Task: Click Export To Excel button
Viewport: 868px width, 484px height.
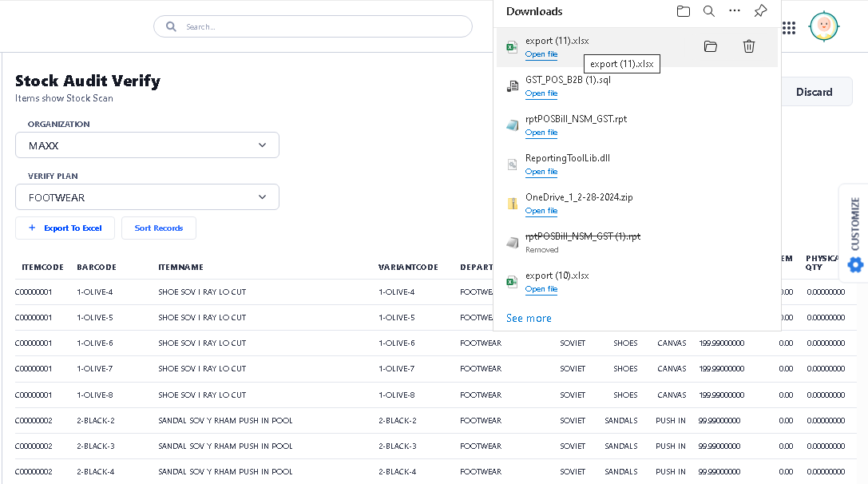Action: (x=65, y=228)
